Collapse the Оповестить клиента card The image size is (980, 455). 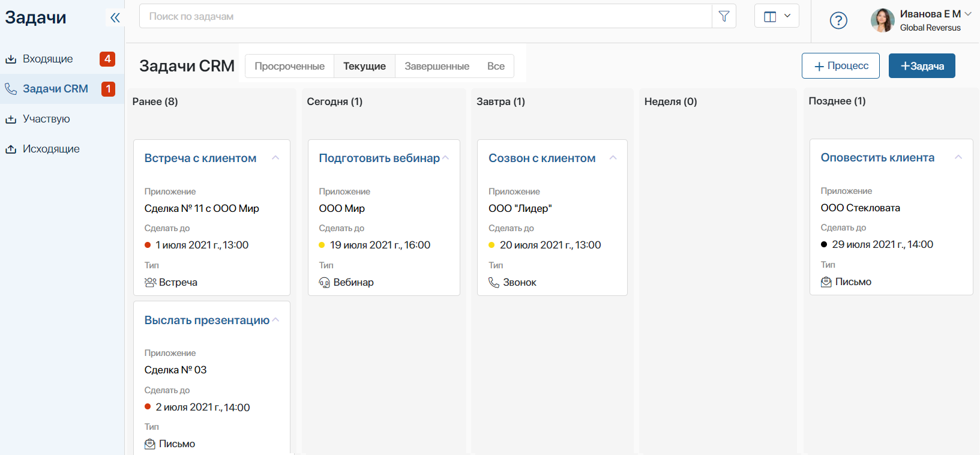pyautogui.click(x=958, y=157)
